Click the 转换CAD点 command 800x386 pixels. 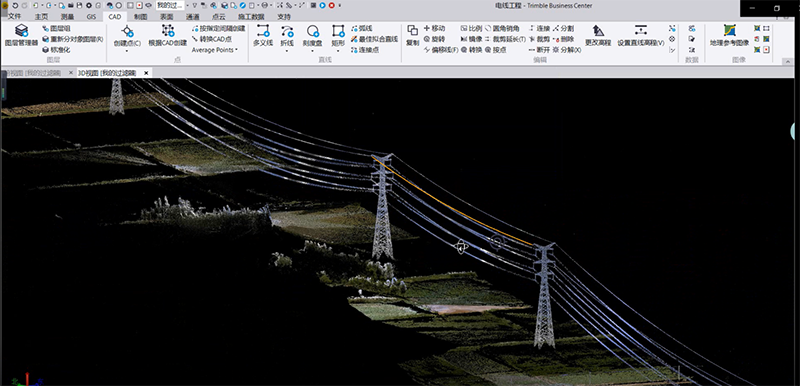(212, 39)
